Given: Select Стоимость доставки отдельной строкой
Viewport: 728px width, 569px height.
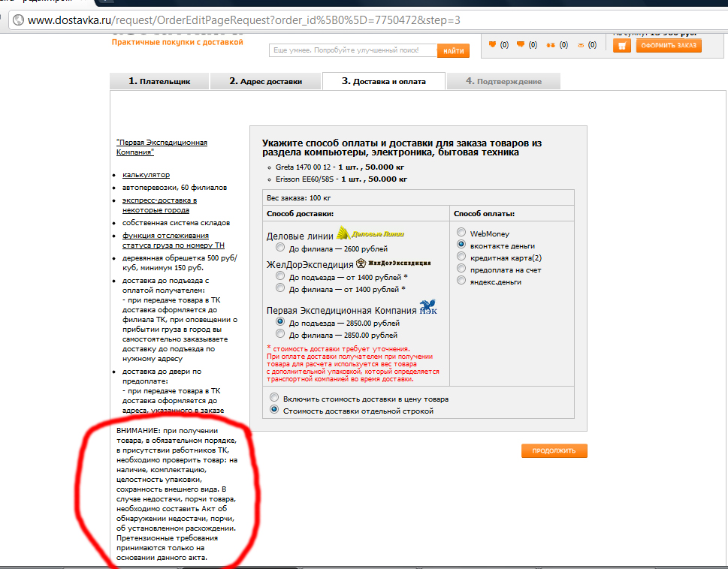Looking at the screenshot, I should 274,409.
